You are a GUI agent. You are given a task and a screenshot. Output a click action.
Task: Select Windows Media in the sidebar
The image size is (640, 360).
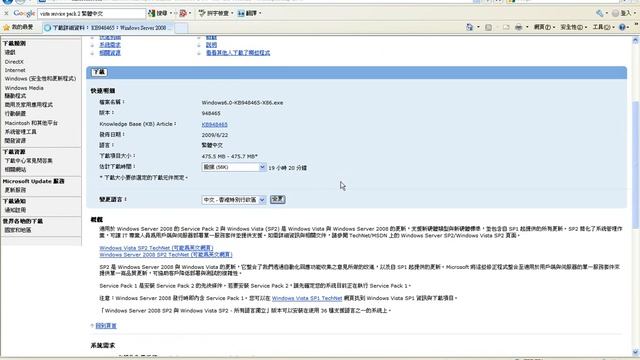point(24,88)
